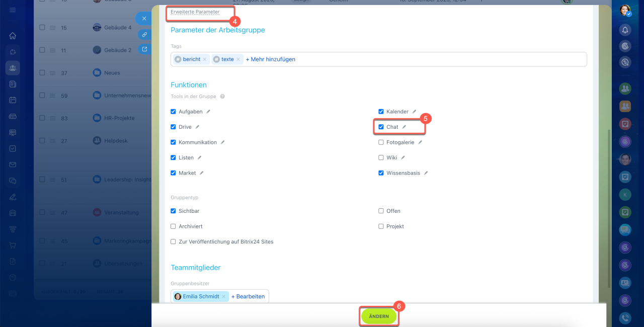This screenshot has width=644, height=327.
Task: Toggle the Wissensbasis checkbox
Action: 381,173
